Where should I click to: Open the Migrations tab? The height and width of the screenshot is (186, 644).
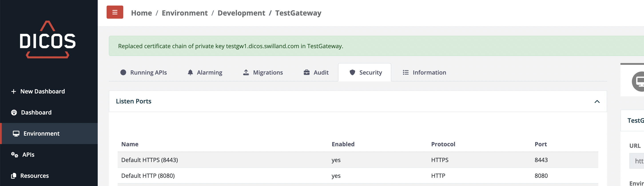pyautogui.click(x=263, y=73)
